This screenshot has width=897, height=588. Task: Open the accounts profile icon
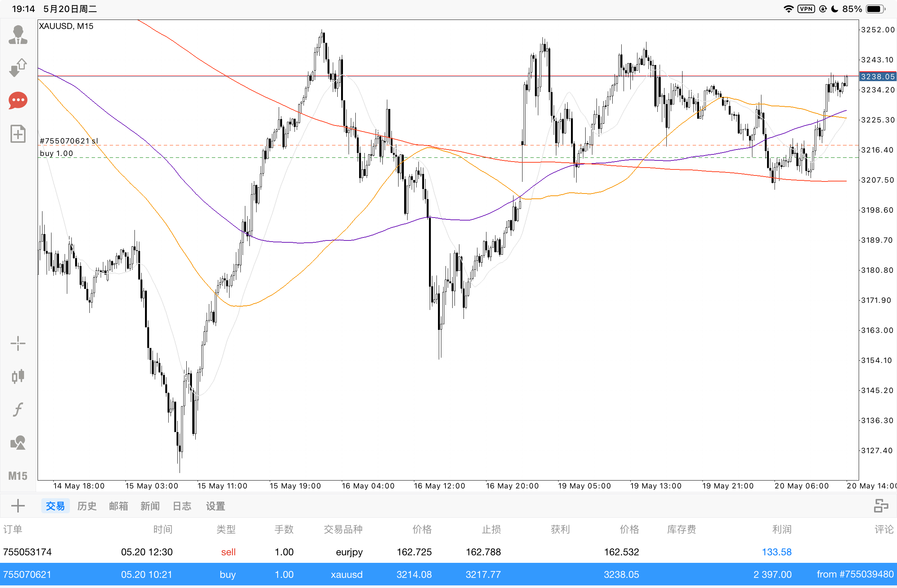click(18, 35)
